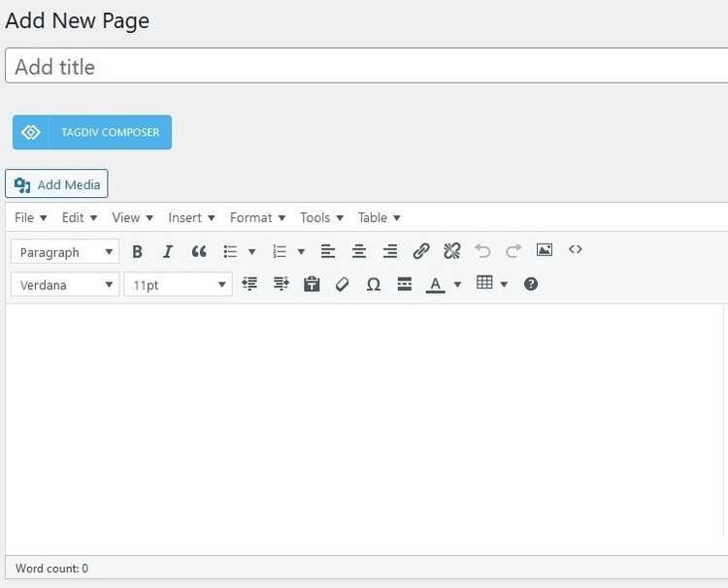Viewport: 728px width, 588px height.
Task: Apply the text color A icon
Action: tap(435, 284)
